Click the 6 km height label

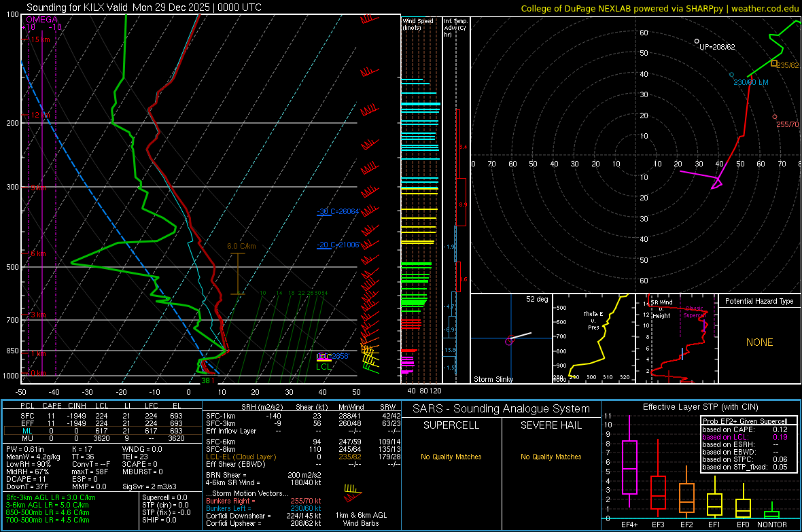(x=38, y=253)
